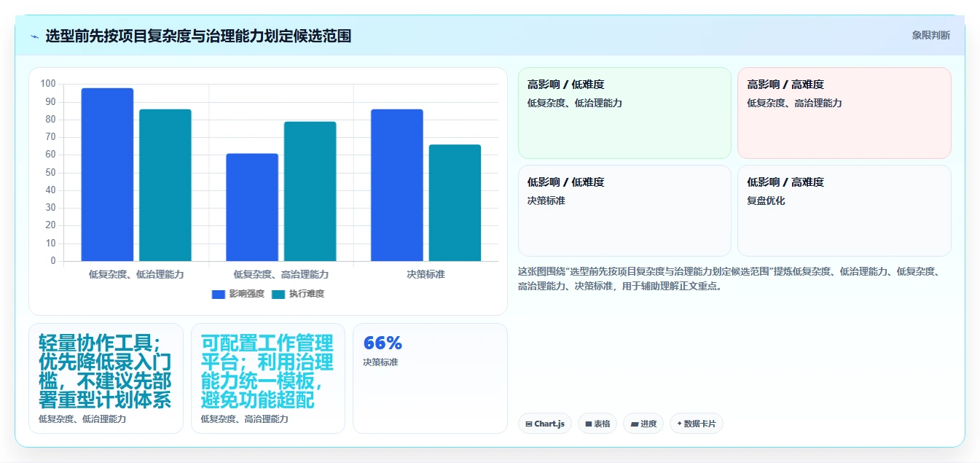
Task: Click the 低复杂度、高治理能力 x-axis label
Action: tap(281, 275)
